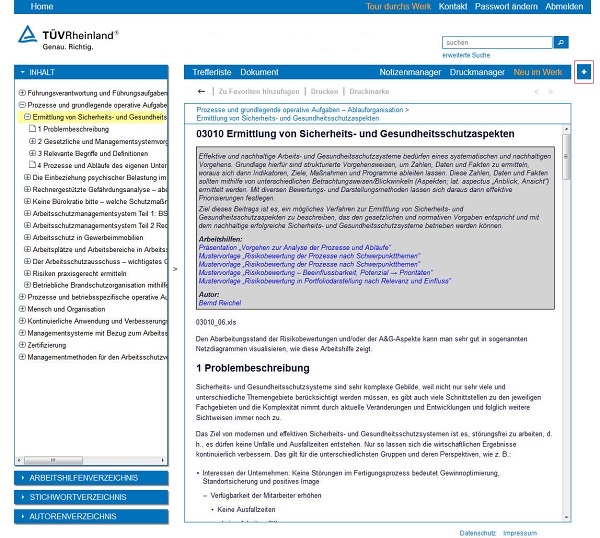Expand Mensch und Organisation node

point(22,309)
